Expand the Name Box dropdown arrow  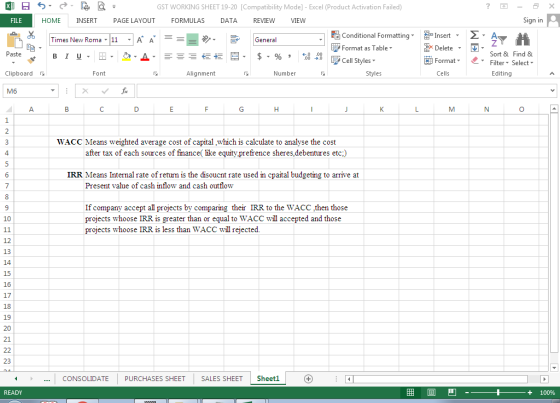tap(52, 91)
